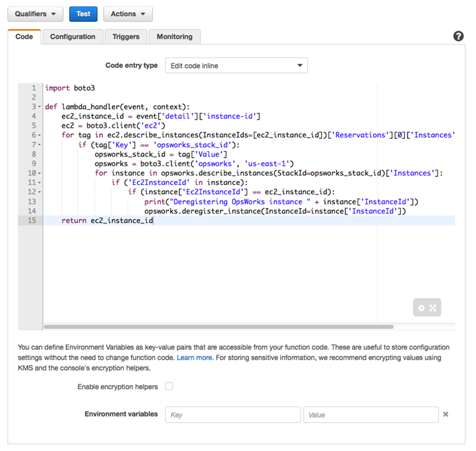The height and width of the screenshot is (451, 476).
Task: Switch to the Code tab
Action: coord(24,37)
